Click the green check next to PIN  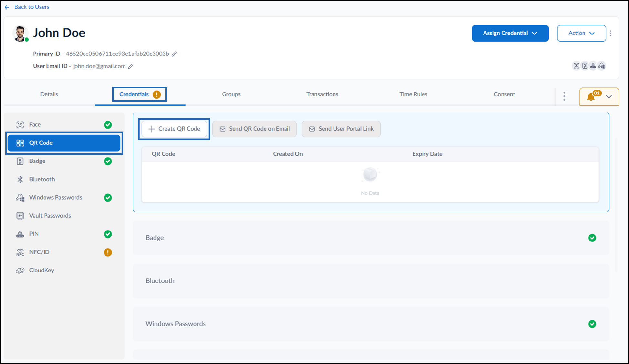tap(108, 234)
